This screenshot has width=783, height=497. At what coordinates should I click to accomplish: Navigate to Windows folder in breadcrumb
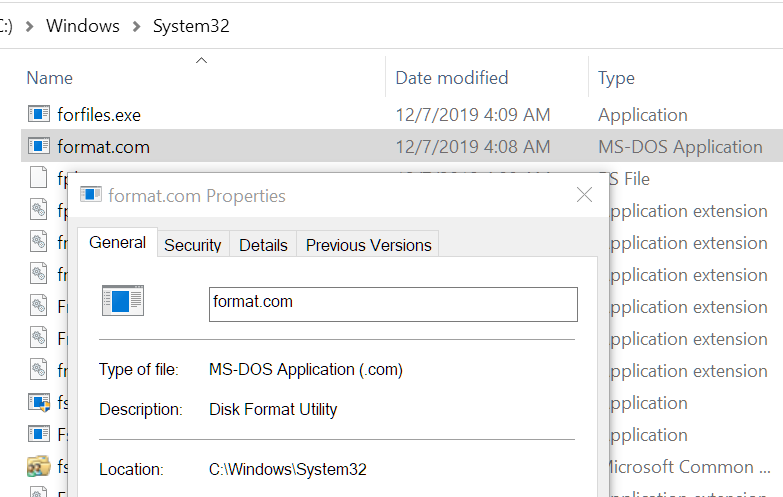pyautogui.click(x=83, y=26)
